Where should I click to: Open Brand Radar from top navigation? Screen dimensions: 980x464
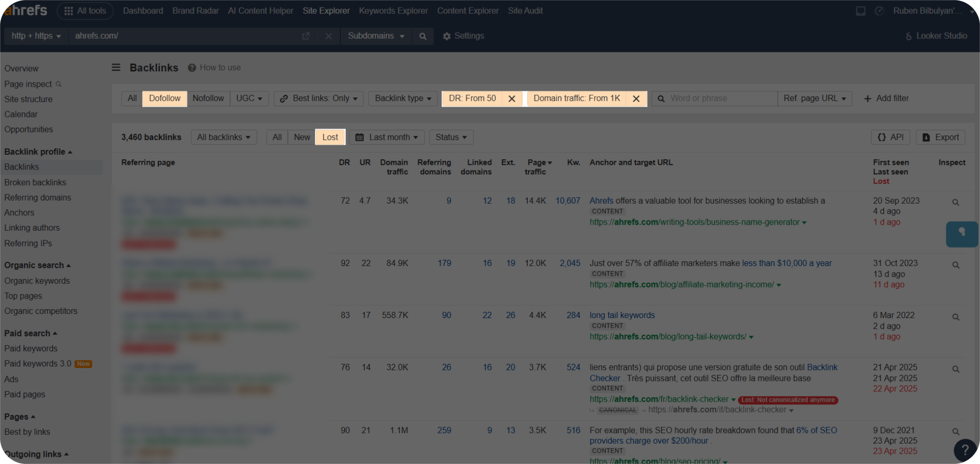[195, 11]
